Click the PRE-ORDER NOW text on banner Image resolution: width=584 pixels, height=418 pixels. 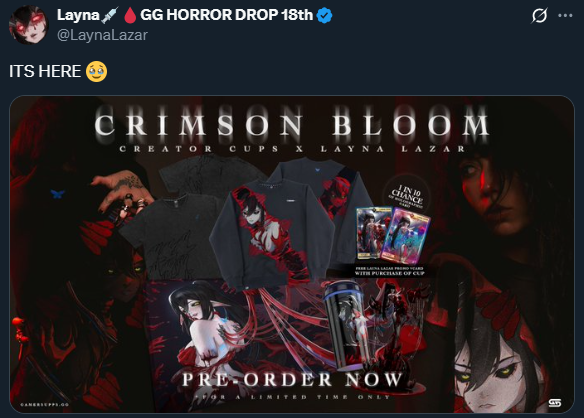292,380
